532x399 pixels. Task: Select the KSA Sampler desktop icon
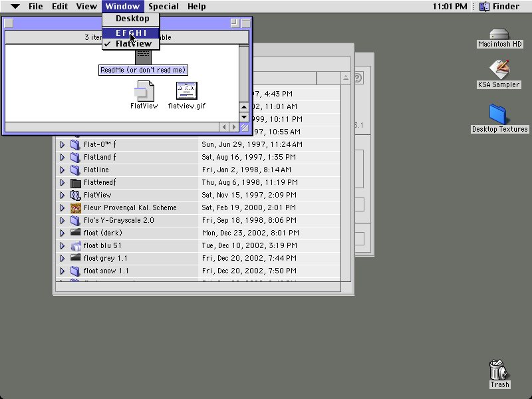(x=499, y=70)
